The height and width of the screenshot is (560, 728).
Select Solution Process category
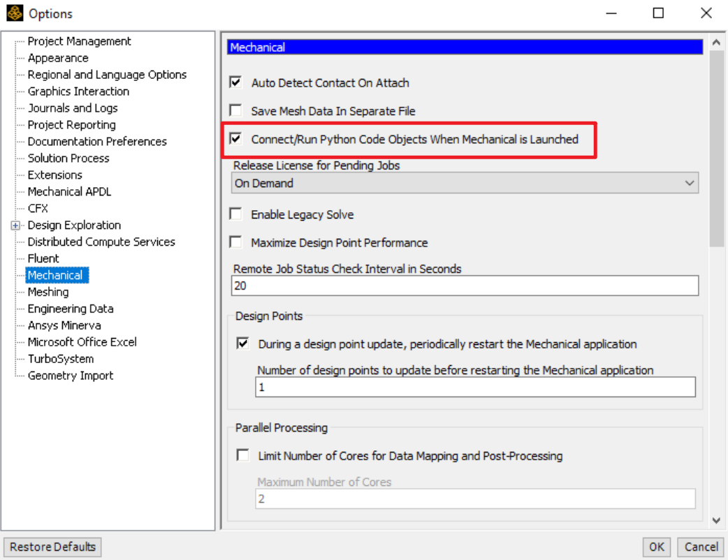(68, 159)
